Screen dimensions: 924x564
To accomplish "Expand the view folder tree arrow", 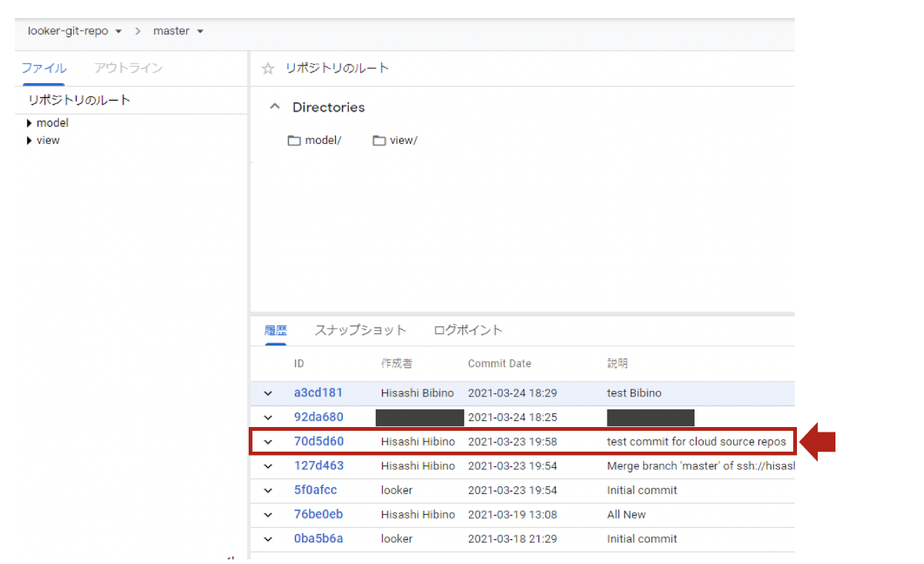I will [x=29, y=141].
